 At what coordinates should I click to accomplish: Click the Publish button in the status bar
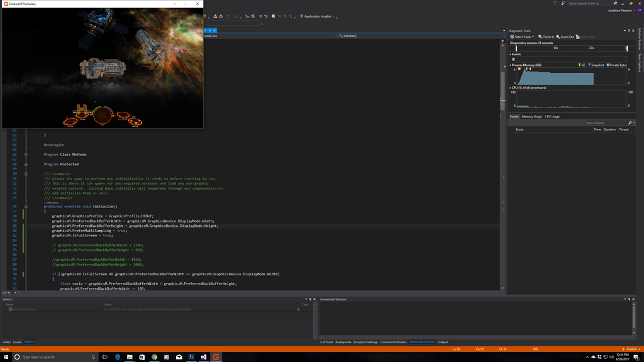coord(631,349)
